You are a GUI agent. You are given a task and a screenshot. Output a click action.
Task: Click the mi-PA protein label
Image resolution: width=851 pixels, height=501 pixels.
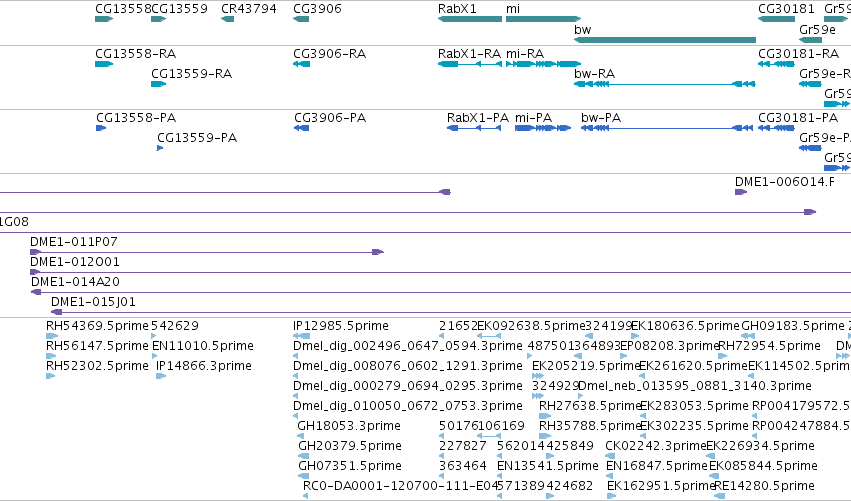[534, 118]
